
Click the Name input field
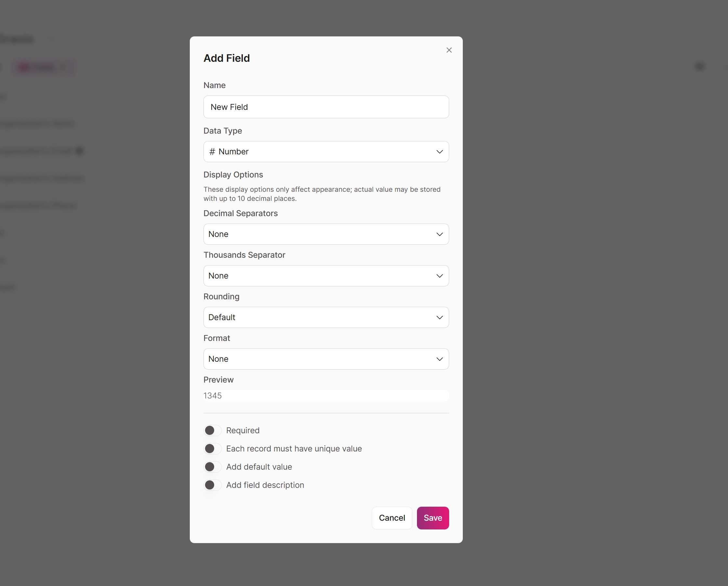326,106
